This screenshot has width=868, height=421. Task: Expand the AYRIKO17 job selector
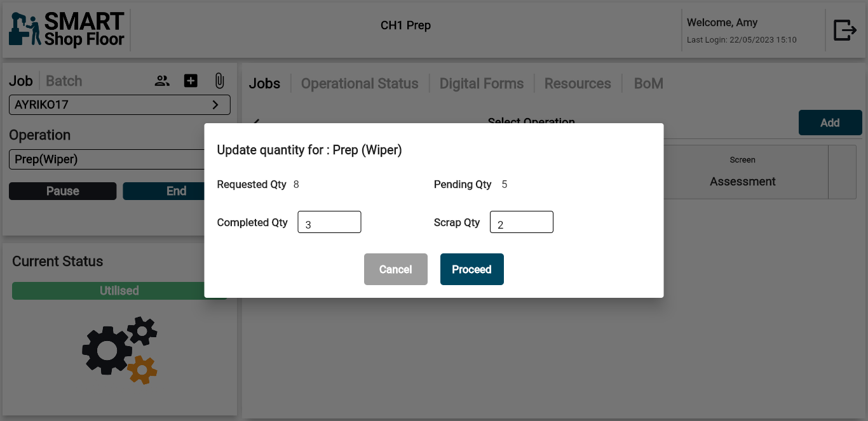coord(119,105)
